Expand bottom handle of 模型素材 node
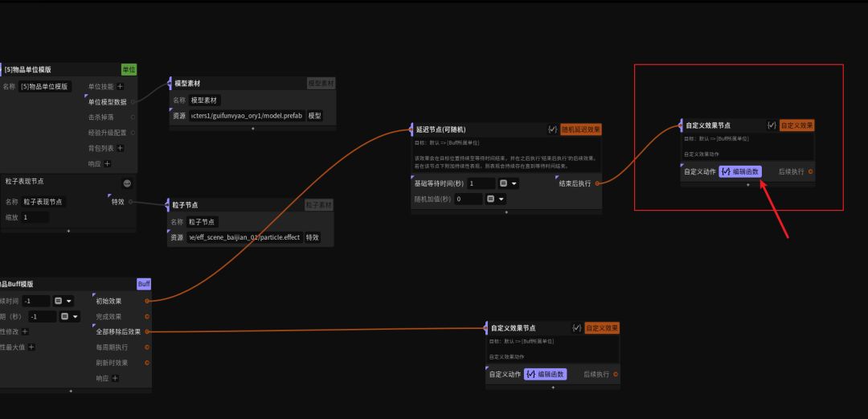Viewport: 868px width, 419px height. [253, 129]
